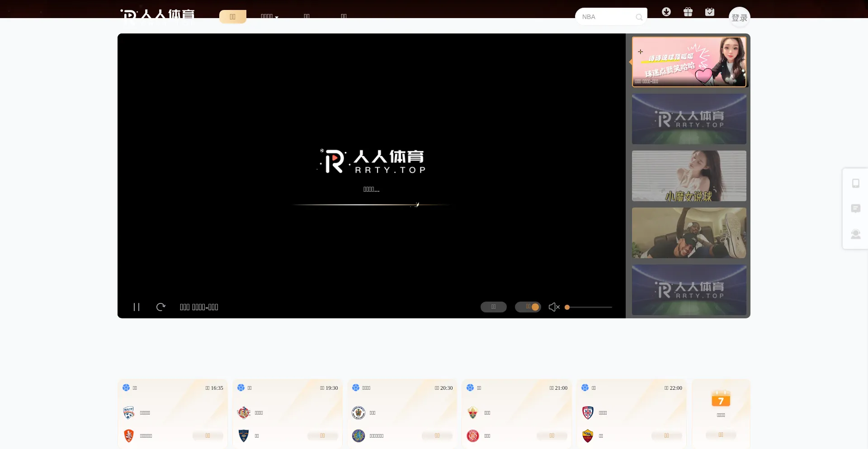The image size is (868, 449).
Task: Click the calendar check-in icon in header
Action: (710, 12)
